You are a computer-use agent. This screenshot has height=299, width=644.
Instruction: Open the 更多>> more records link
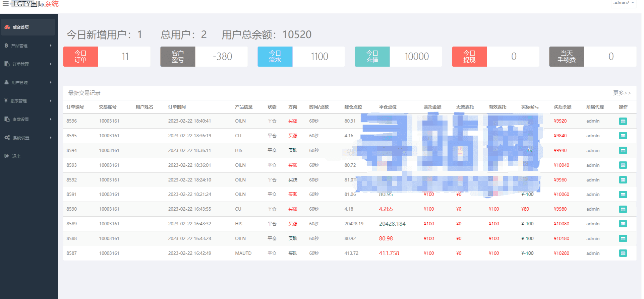[622, 93]
